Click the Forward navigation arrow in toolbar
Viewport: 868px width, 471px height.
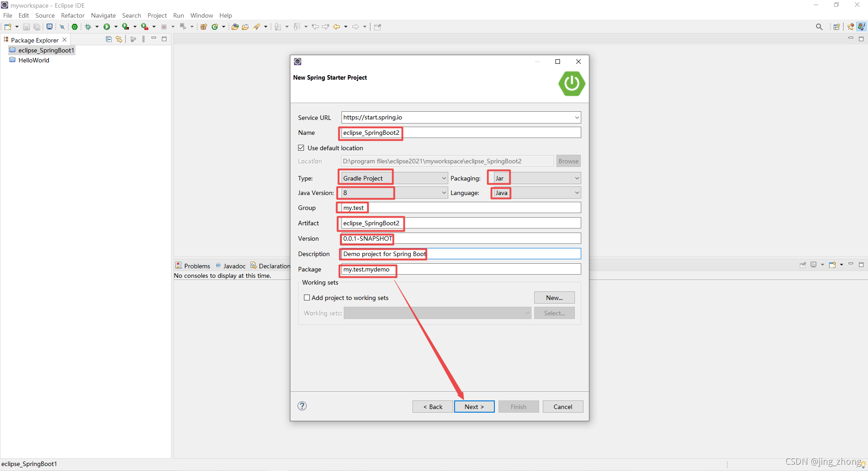[356, 27]
